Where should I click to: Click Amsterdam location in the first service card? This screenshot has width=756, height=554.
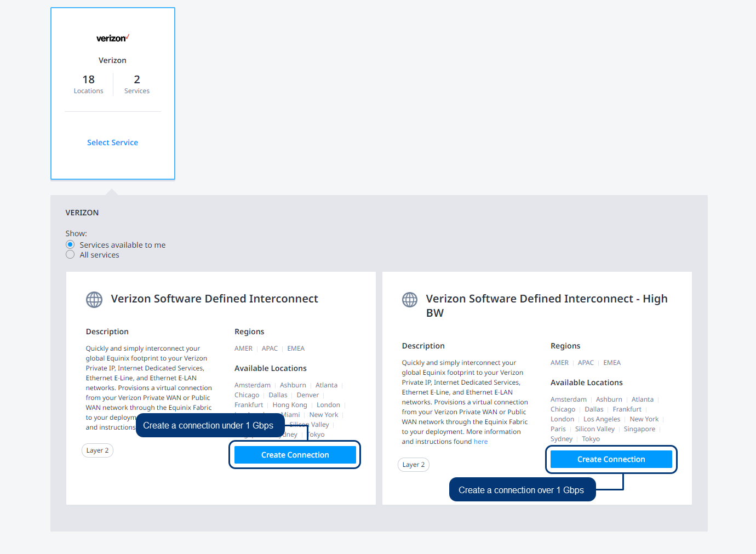pos(253,385)
